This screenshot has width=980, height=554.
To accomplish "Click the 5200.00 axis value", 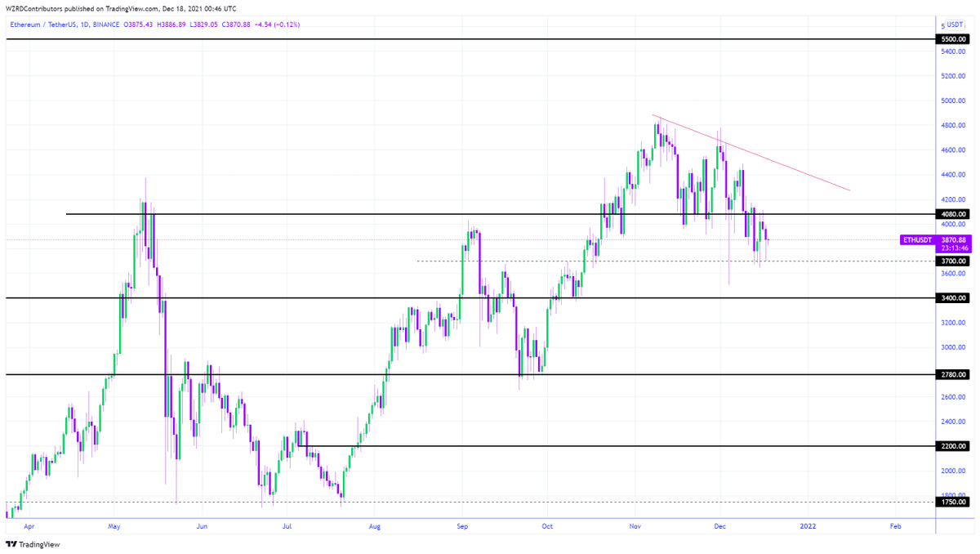I will pos(952,76).
